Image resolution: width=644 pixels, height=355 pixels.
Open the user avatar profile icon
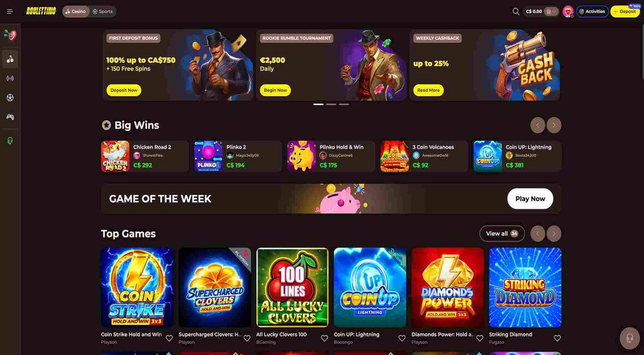click(x=568, y=11)
